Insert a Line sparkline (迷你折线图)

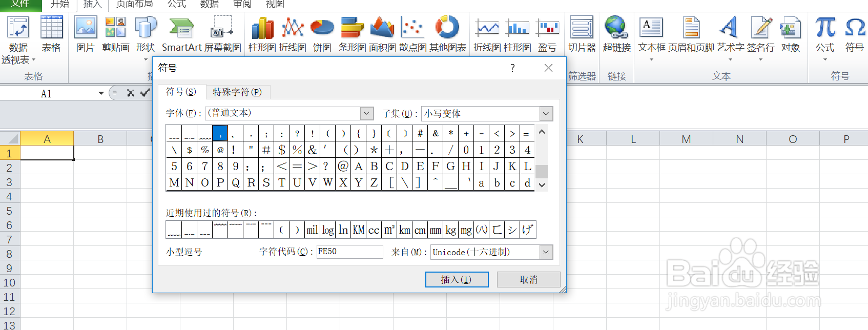(x=487, y=34)
